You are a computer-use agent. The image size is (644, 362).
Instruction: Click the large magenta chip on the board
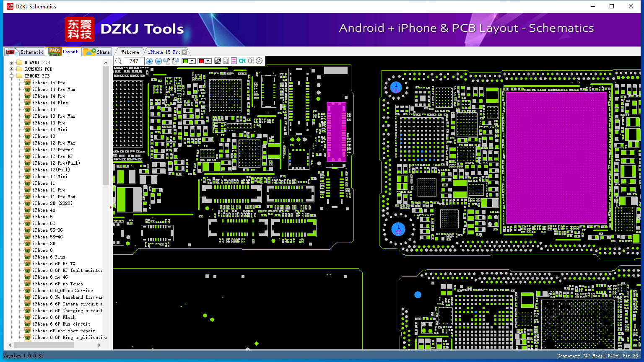click(557, 158)
